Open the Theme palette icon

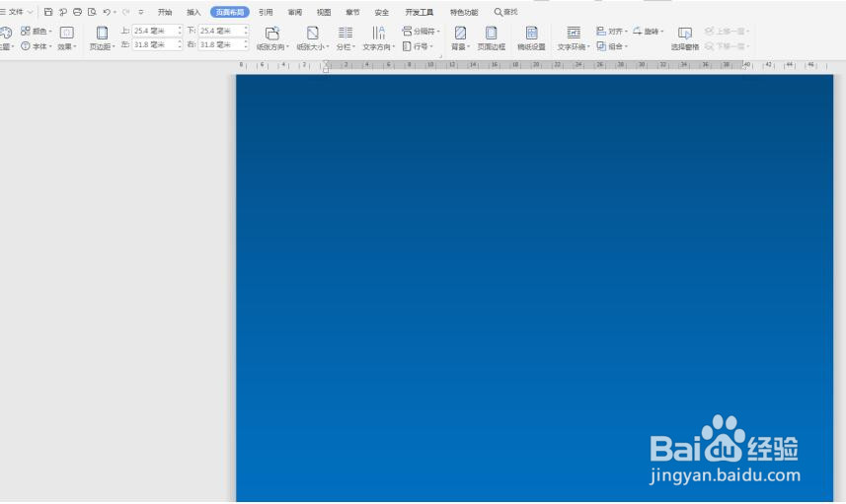coord(6,33)
